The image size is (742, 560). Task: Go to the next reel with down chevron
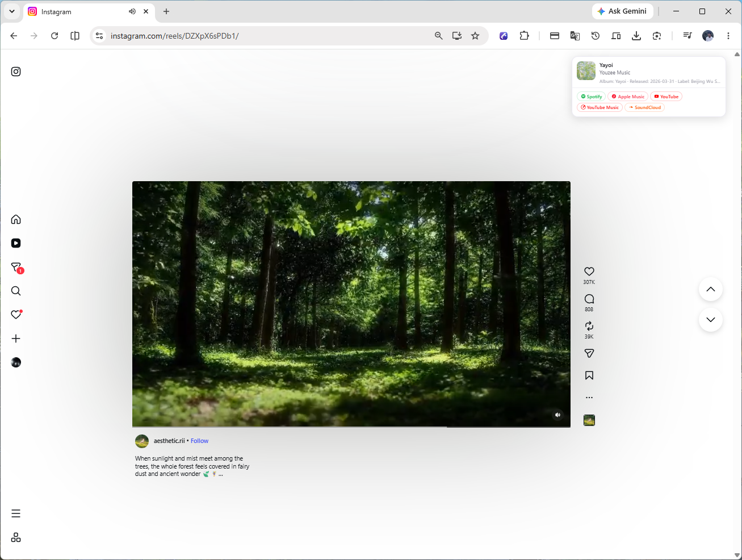pos(710,320)
